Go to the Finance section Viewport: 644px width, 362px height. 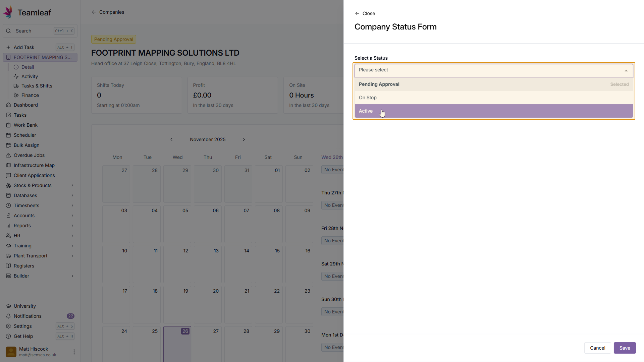click(x=30, y=95)
